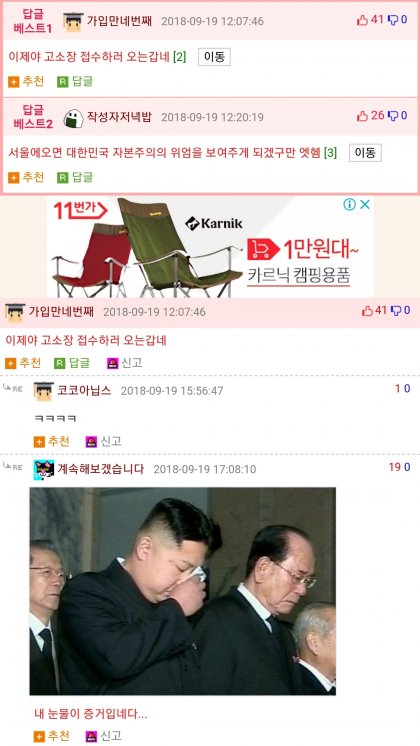The width and height of the screenshot is (420, 746).
Task: Click 신고 icon under crying image reply
Action: coord(91,736)
